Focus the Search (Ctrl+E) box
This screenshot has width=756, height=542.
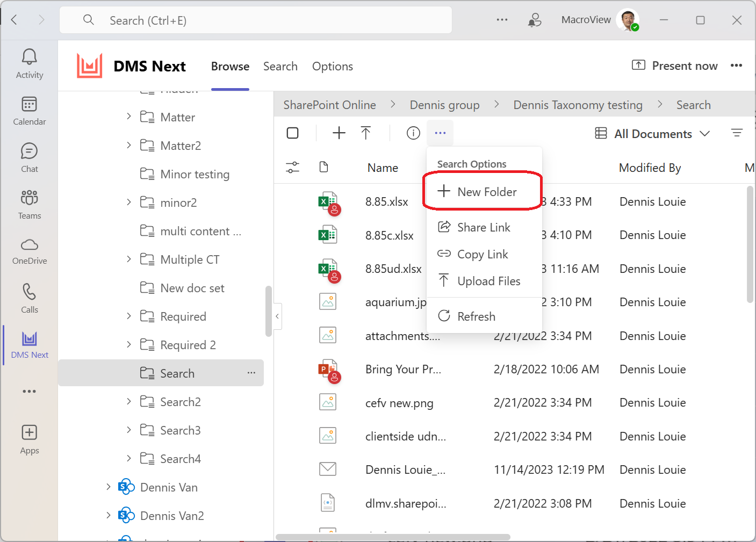click(256, 20)
